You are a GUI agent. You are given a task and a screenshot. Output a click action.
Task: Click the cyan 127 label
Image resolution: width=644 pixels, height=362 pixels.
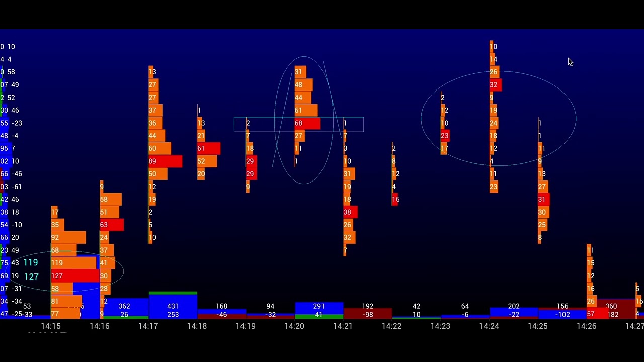click(31, 276)
